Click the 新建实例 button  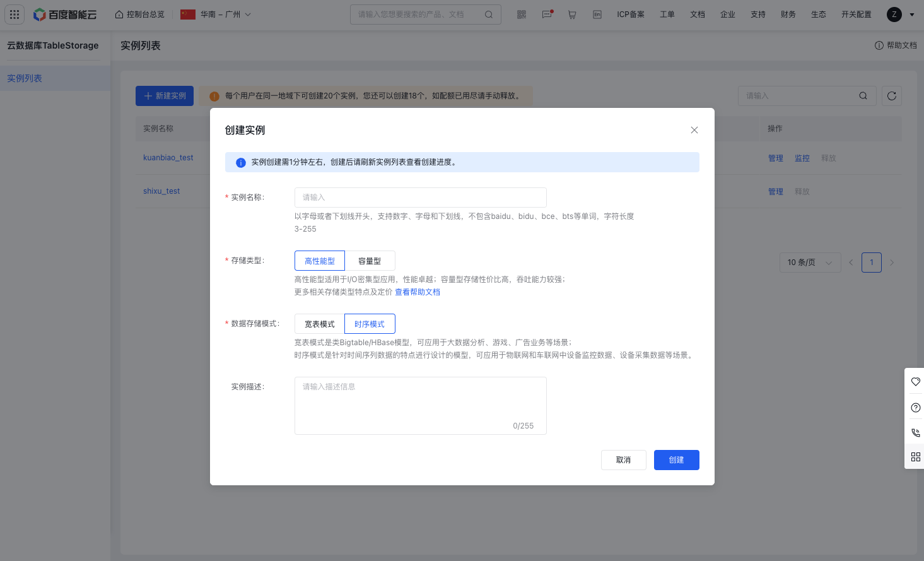pyautogui.click(x=165, y=96)
